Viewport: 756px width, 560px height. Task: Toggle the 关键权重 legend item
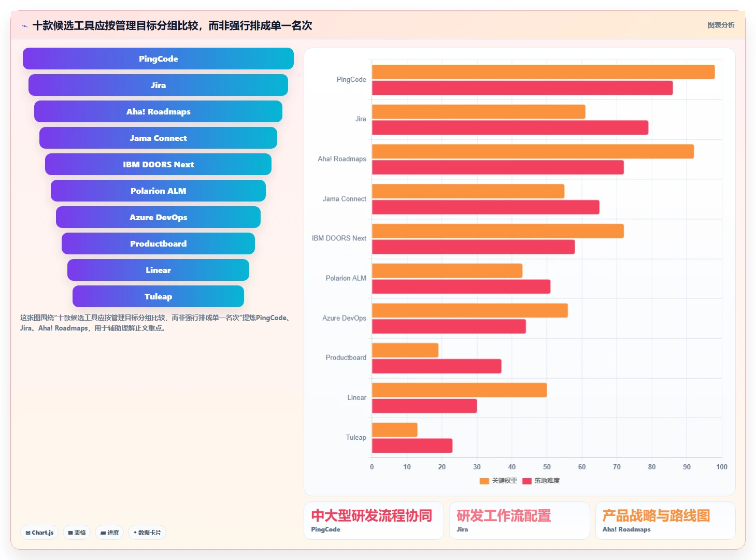[498, 481]
